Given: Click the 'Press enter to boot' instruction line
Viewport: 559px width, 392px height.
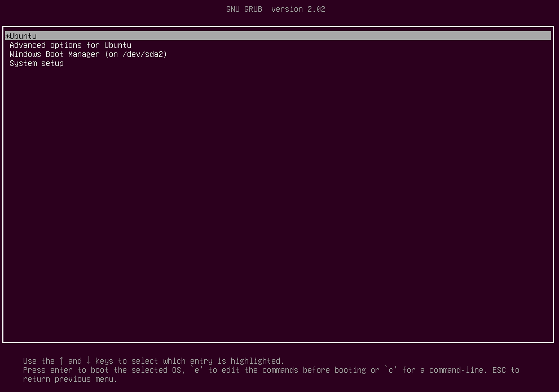Looking at the screenshot, I should click(271, 370).
